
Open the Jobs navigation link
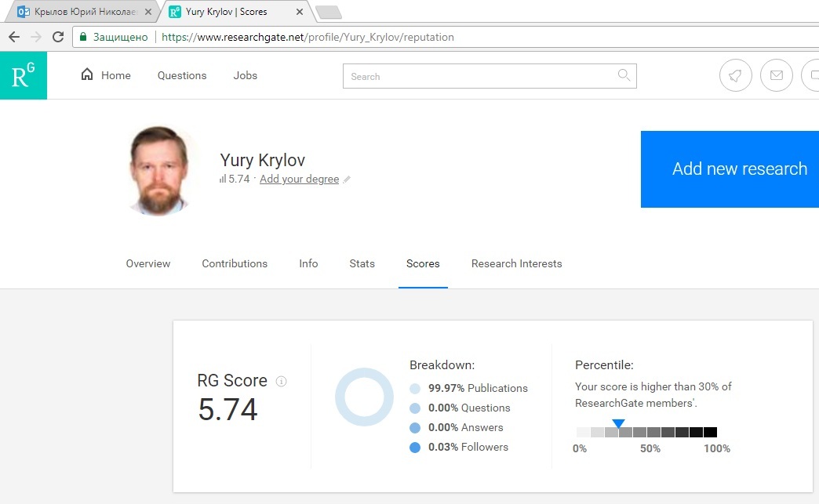pyautogui.click(x=245, y=75)
